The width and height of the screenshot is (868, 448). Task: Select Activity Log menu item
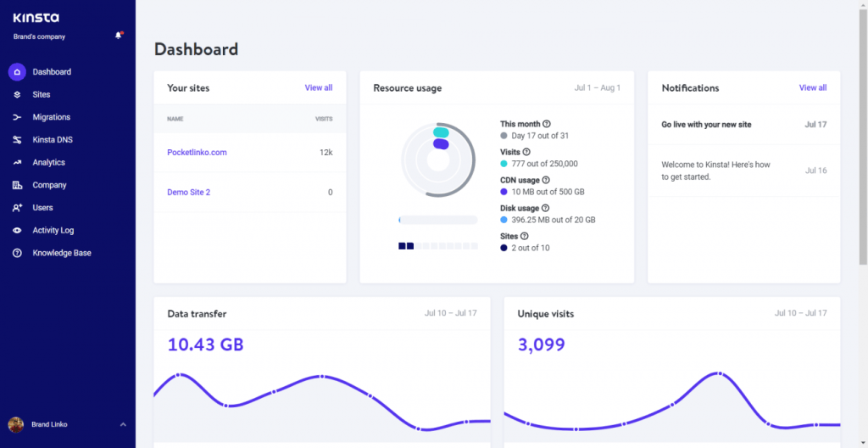click(x=53, y=230)
